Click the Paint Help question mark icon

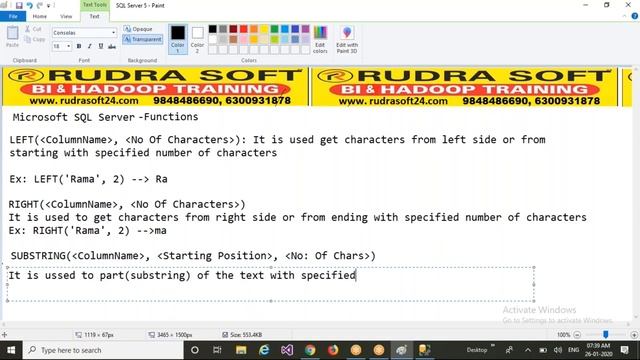635,16
